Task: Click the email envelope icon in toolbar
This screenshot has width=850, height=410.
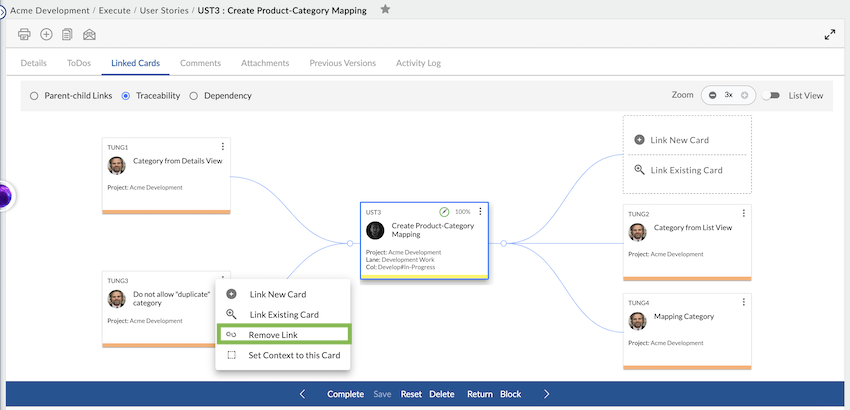Action: pos(89,35)
